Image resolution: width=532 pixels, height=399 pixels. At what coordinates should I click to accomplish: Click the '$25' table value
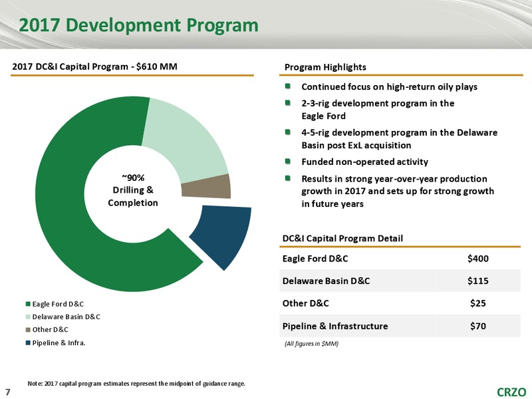pos(477,303)
